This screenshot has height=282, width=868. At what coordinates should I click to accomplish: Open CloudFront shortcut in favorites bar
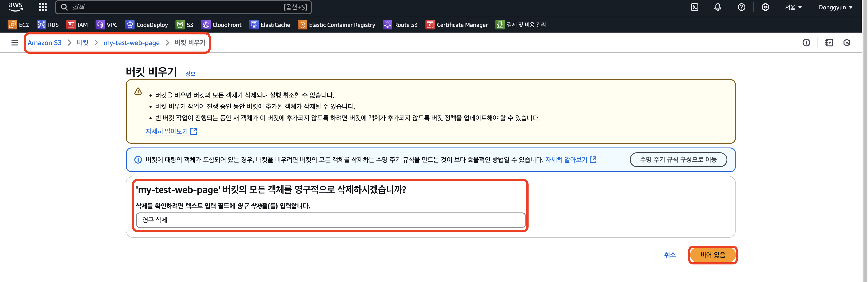221,25
